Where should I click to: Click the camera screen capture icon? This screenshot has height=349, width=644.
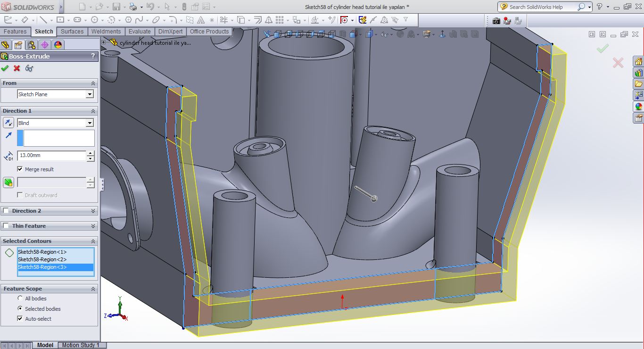[x=496, y=21]
